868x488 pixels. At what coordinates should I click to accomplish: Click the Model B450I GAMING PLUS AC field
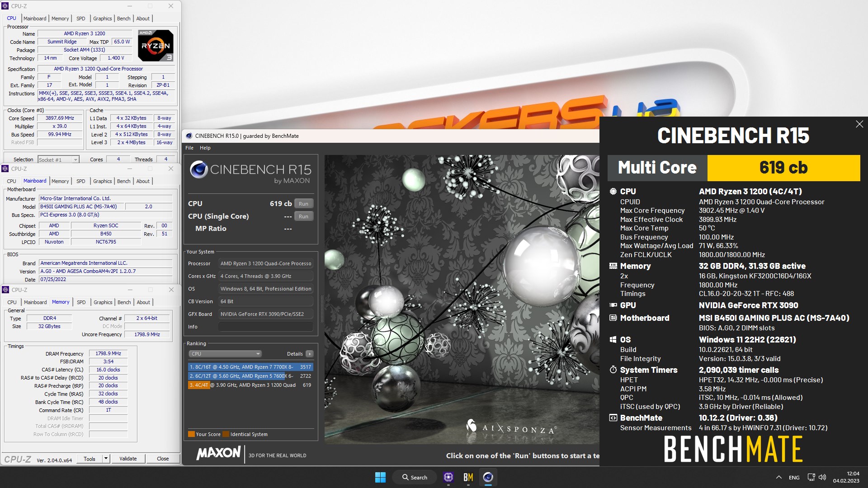click(x=81, y=206)
